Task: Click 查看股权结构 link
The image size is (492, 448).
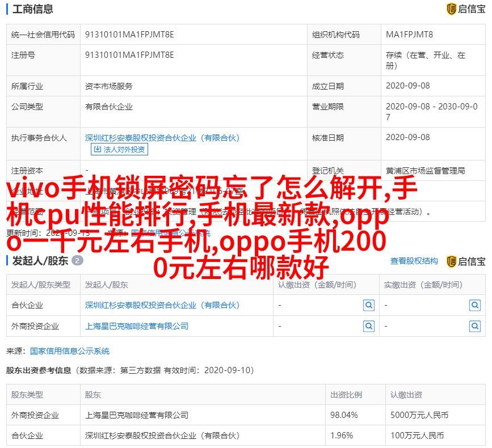Action: (x=414, y=261)
